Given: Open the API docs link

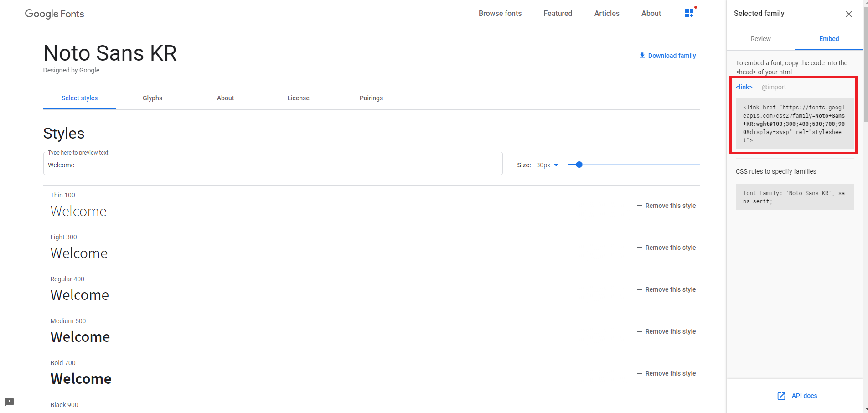Looking at the screenshot, I should coord(804,396).
